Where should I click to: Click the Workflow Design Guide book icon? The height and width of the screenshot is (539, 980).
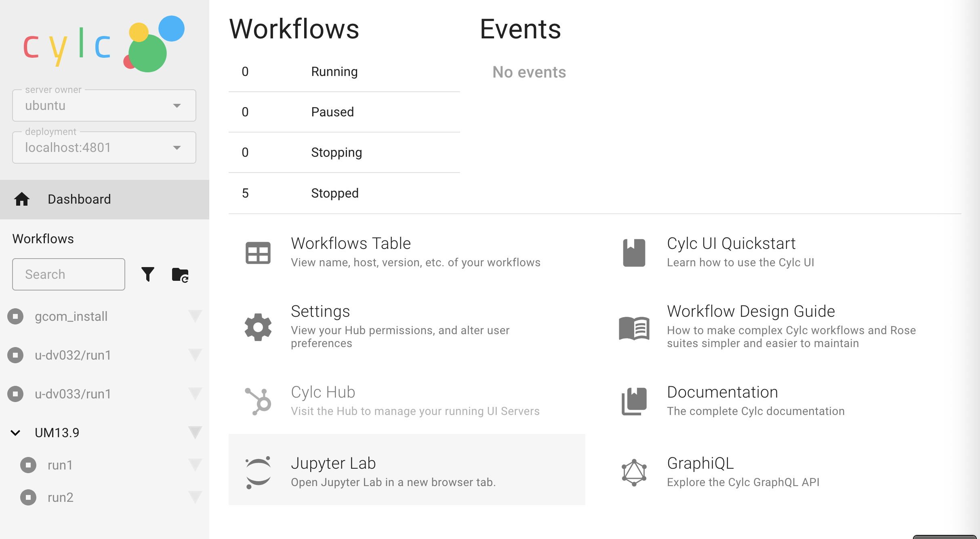pos(634,328)
